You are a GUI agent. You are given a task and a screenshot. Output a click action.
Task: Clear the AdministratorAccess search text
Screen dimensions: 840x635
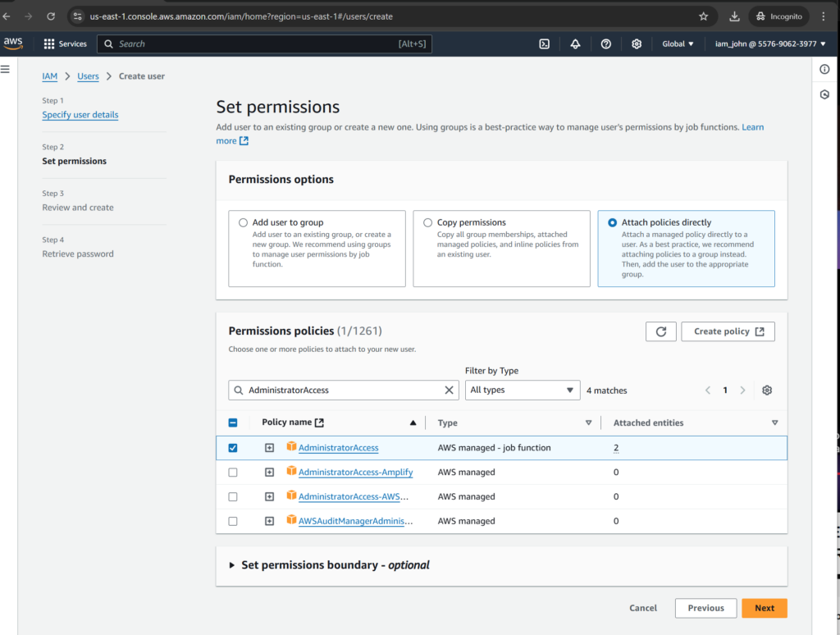pos(449,391)
